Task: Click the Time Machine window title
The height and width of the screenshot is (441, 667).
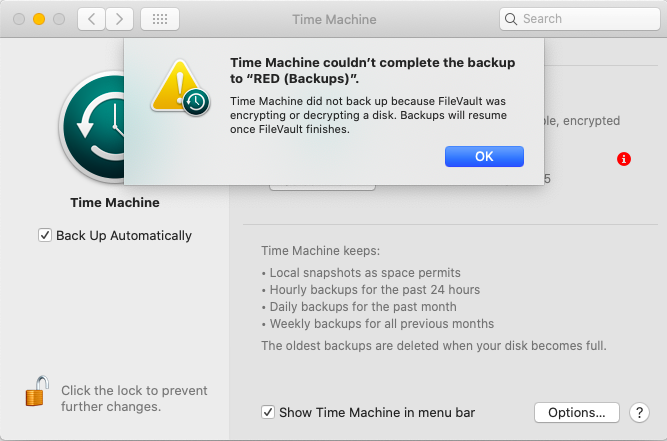Action: point(334,20)
